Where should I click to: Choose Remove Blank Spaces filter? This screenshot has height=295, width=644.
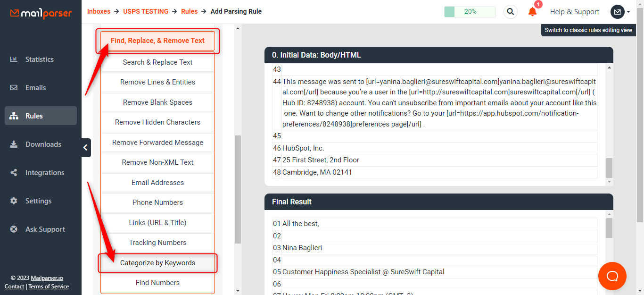click(x=157, y=102)
